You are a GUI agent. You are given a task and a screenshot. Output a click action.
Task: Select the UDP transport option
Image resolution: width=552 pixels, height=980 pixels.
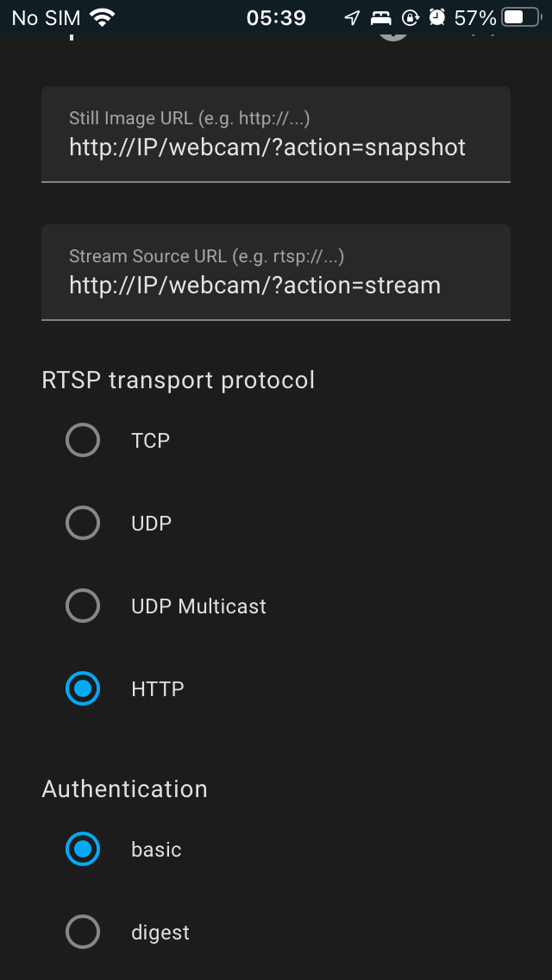pyautogui.click(x=83, y=523)
